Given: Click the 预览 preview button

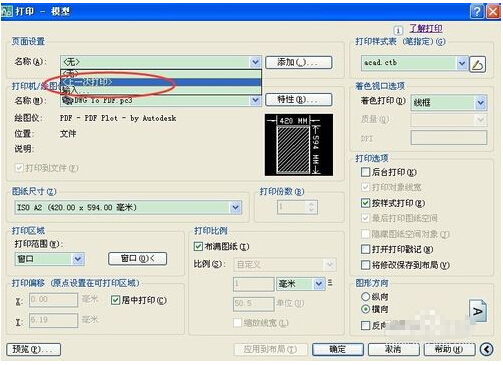Looking at the screenshot, I should coord(33,349).
